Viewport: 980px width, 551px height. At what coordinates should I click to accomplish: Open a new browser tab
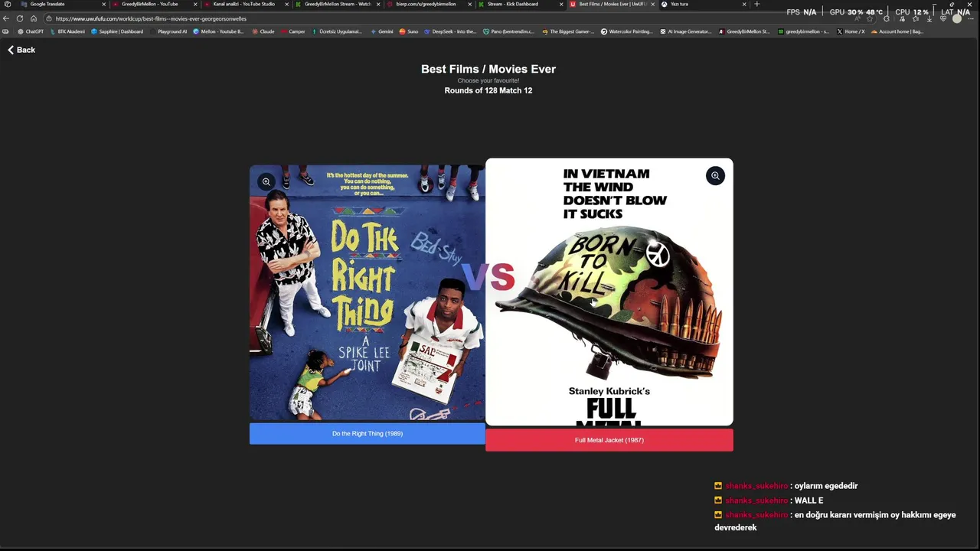pyautogui.click(x=757, y=4)
